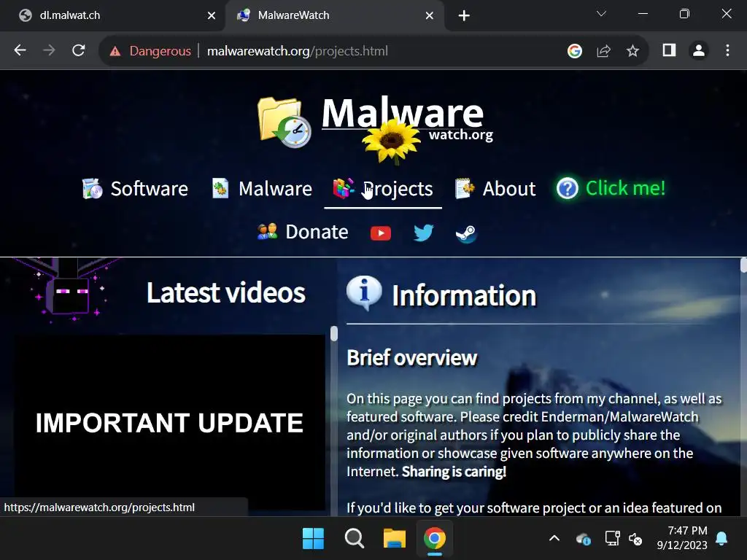This screenshot has height=560, width=747.
Task: Click the Software disc icon
Action: click(92, 189)
